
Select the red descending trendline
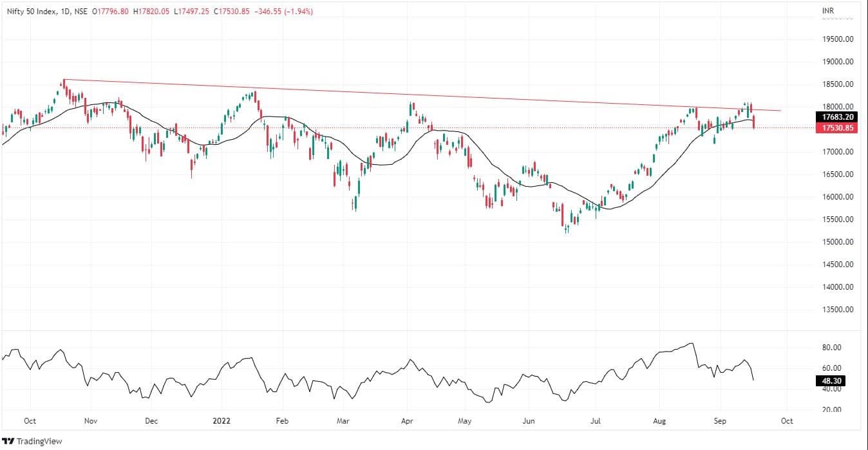(422, 95)
